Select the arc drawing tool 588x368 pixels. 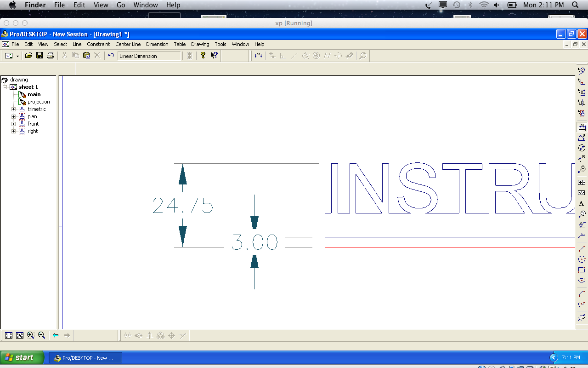[x=582, y=293]
